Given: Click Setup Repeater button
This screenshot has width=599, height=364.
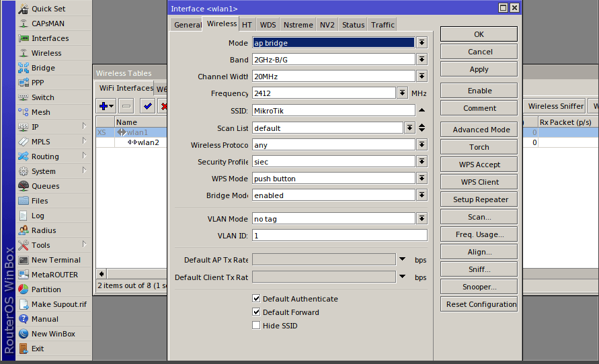Looking at the screenshot, I should click(x=479, y=199).
